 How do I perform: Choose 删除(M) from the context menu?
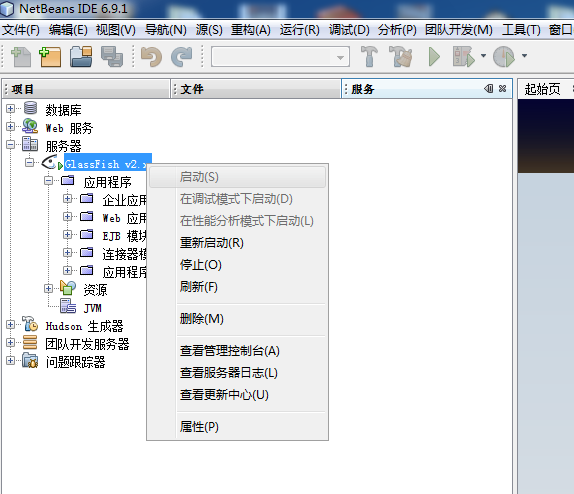click(x=237, y=319)
